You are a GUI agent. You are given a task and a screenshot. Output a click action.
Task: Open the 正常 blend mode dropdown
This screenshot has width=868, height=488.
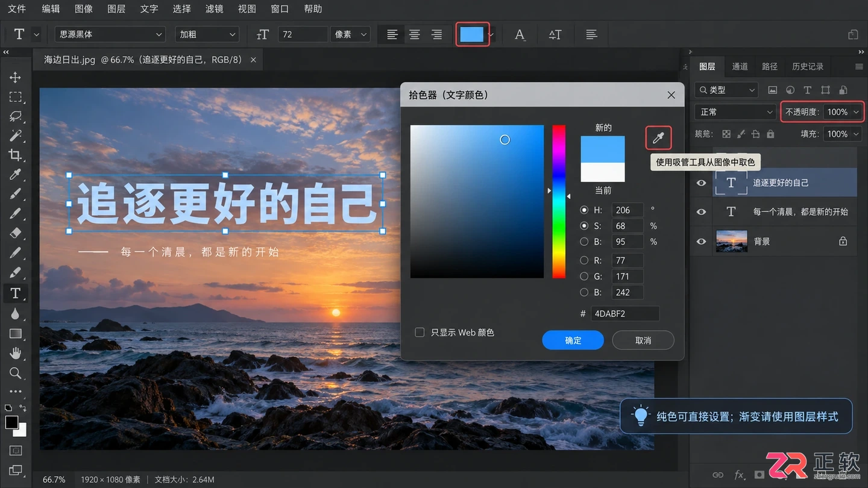tap(735, 112)
